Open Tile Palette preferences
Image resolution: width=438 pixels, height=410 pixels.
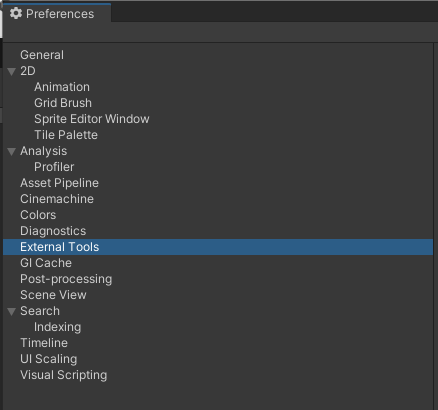[x=66, y=135]
